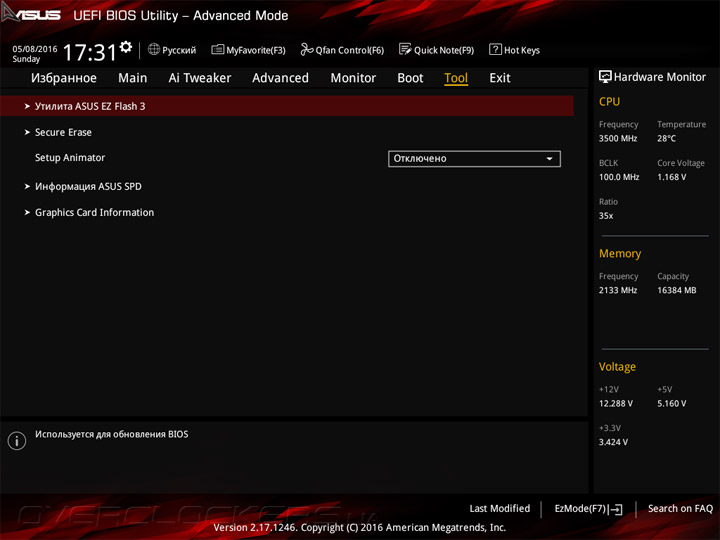Open the Избранное tab
Screen dimensions: 720x540
click(64, 78)
